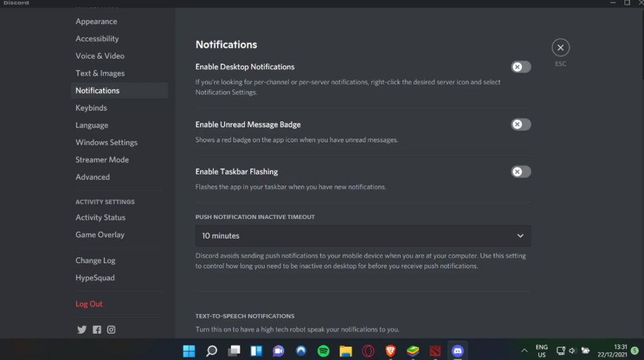Open the clock and date 13:31
The width and height of the screenshot is (644, 360).
coord(613,351)
